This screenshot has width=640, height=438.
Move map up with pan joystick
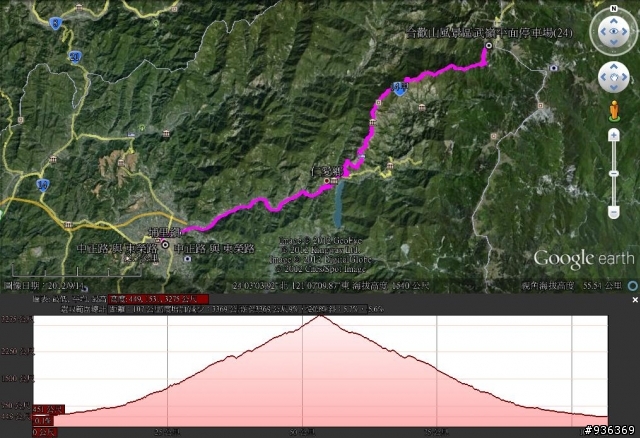[x=613, y=67]
